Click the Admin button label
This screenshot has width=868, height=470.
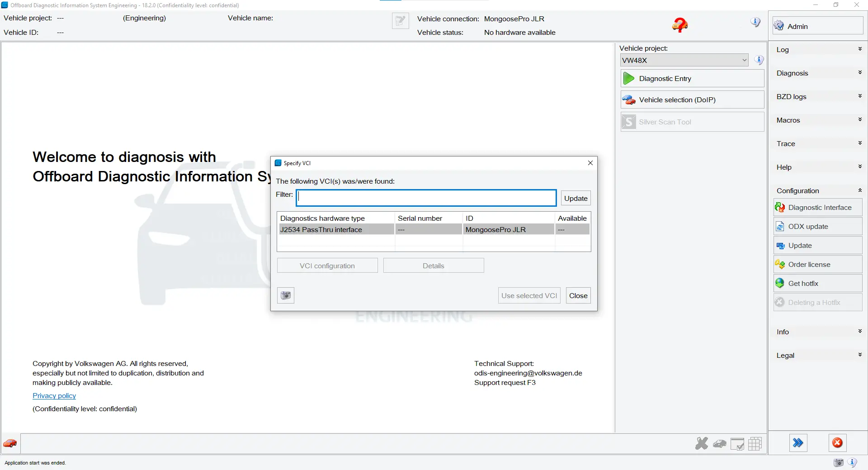click(797, 26)
